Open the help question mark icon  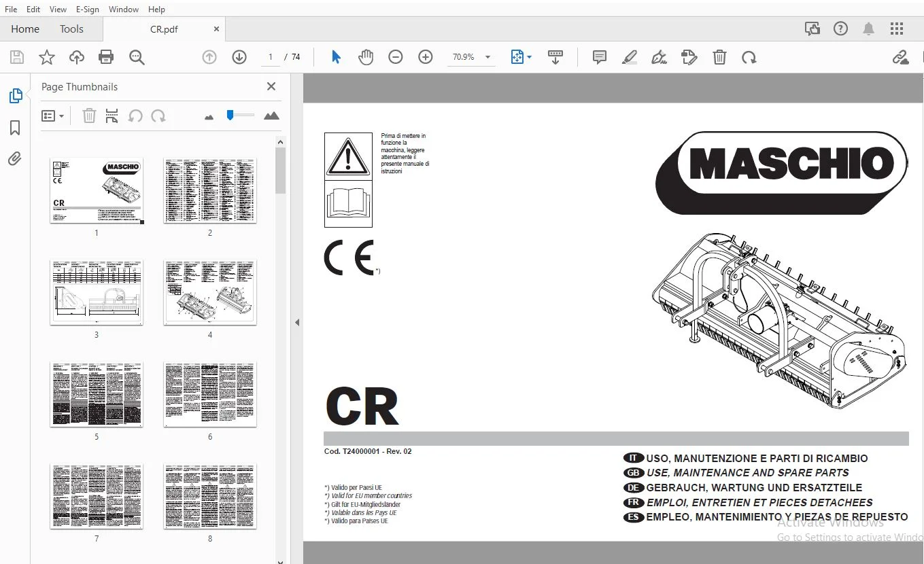click(841, 29)
